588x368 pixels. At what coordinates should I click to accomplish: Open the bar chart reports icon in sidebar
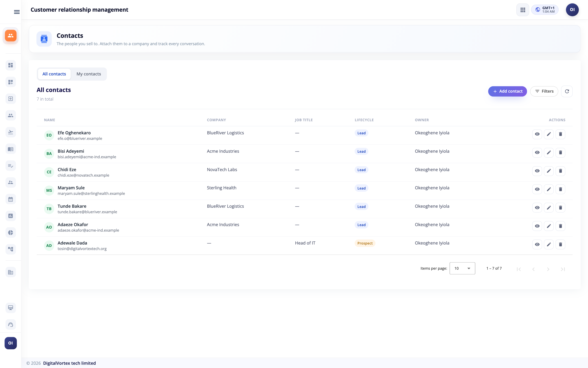(11, 216)
